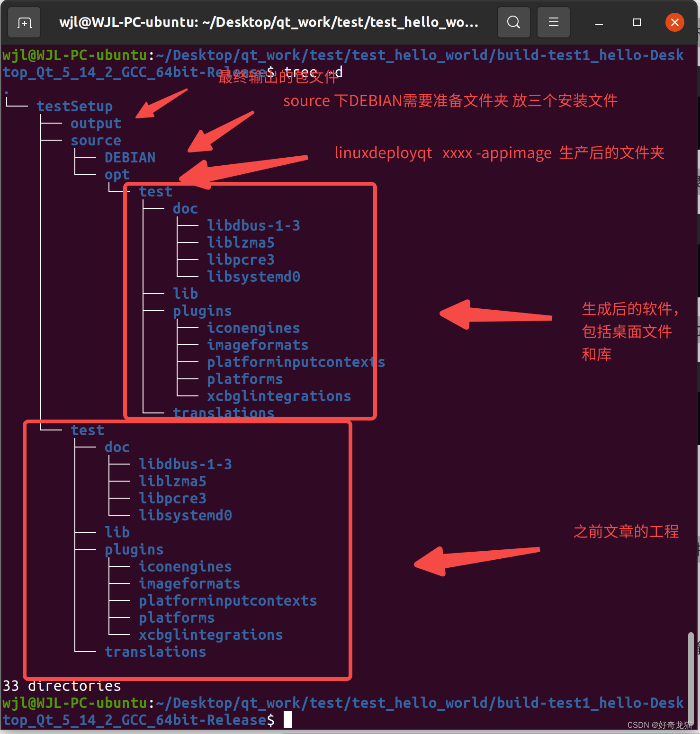Maximize the terminal window

click(x=637, y=22)
